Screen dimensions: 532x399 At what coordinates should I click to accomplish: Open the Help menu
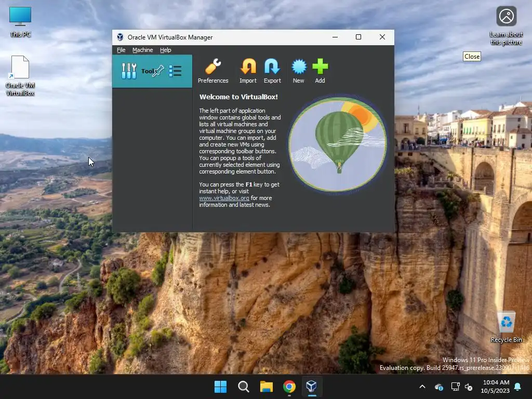pos(166,50)
